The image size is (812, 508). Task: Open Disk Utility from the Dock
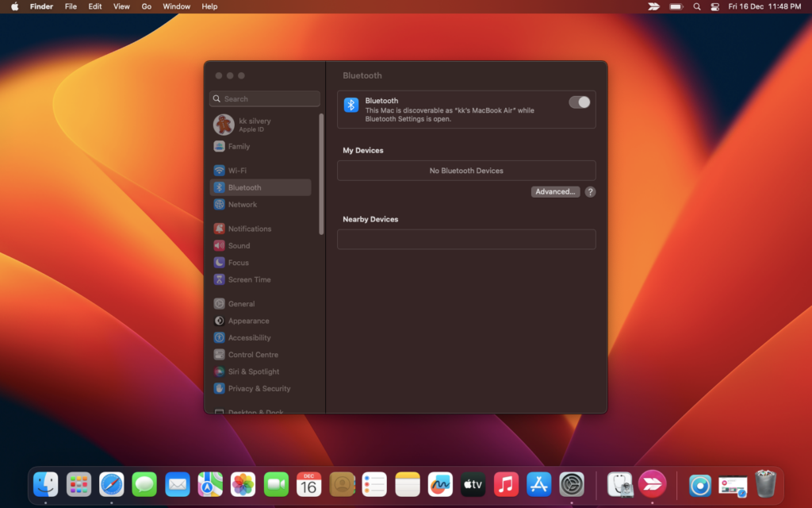(620, 485)
